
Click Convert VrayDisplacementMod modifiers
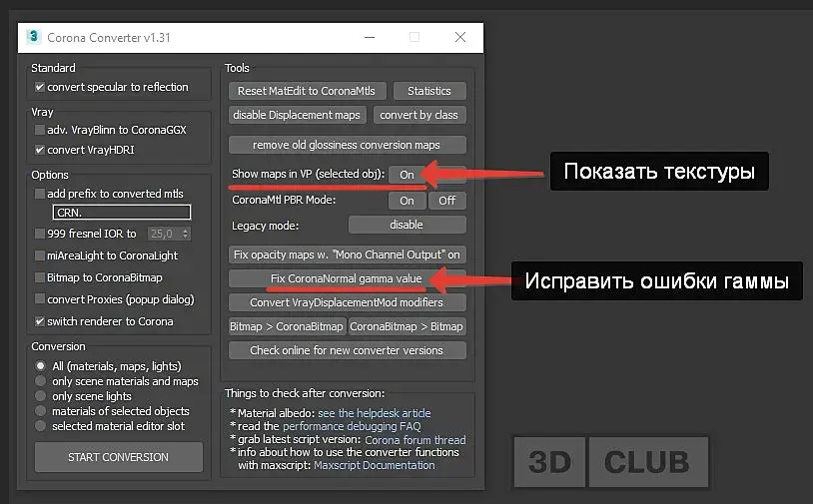347,302
